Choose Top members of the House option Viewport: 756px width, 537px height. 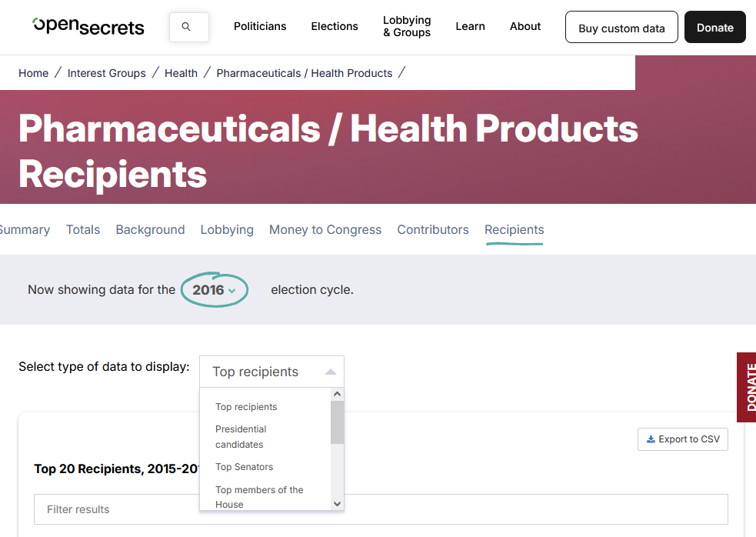point(259,496)
